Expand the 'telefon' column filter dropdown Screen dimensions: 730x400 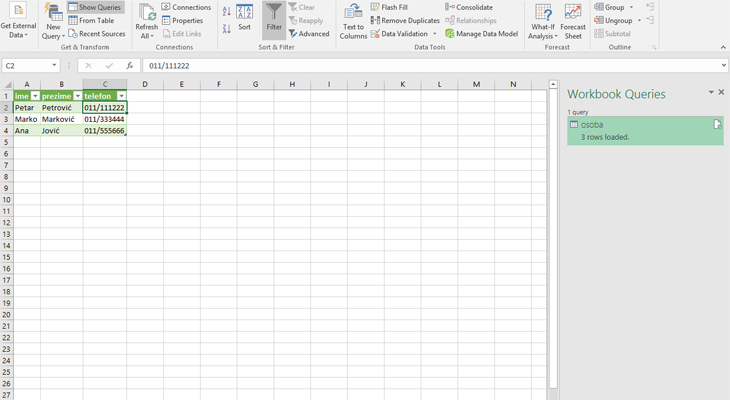(121, 96)
